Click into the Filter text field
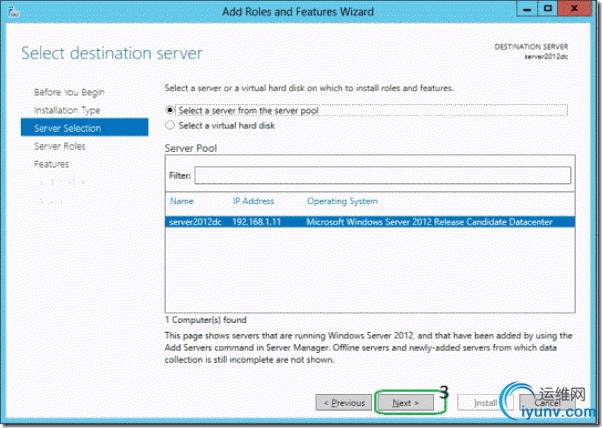The height and width of the screenshot is (428, 602). [x=382, y=175]
